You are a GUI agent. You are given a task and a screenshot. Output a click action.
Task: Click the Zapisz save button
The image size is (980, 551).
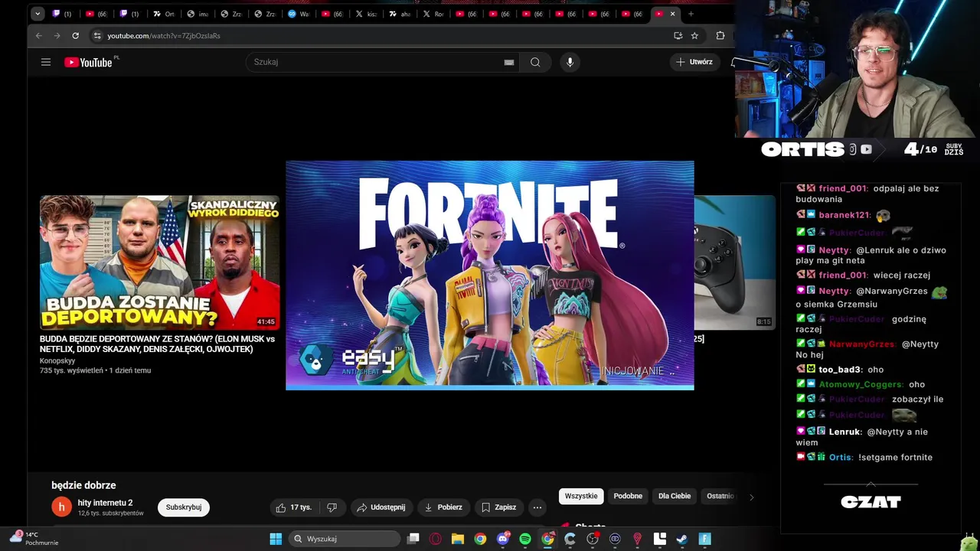(498, 507)
